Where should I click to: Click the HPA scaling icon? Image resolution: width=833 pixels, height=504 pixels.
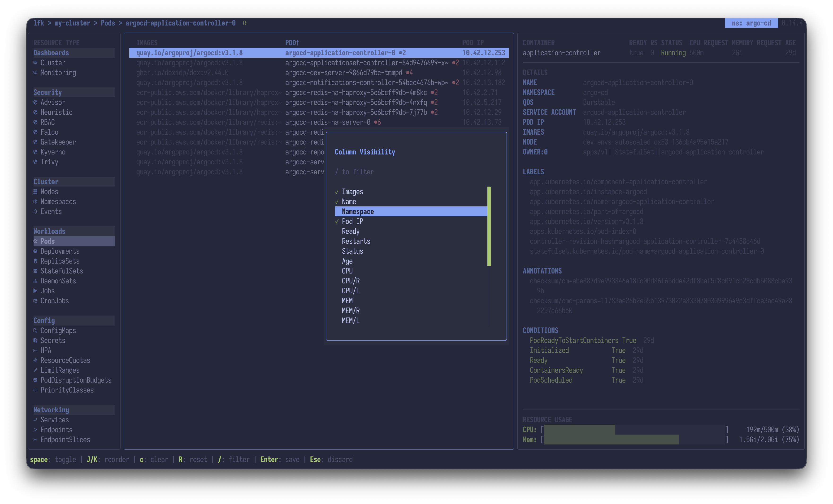(x=35, y=350)
